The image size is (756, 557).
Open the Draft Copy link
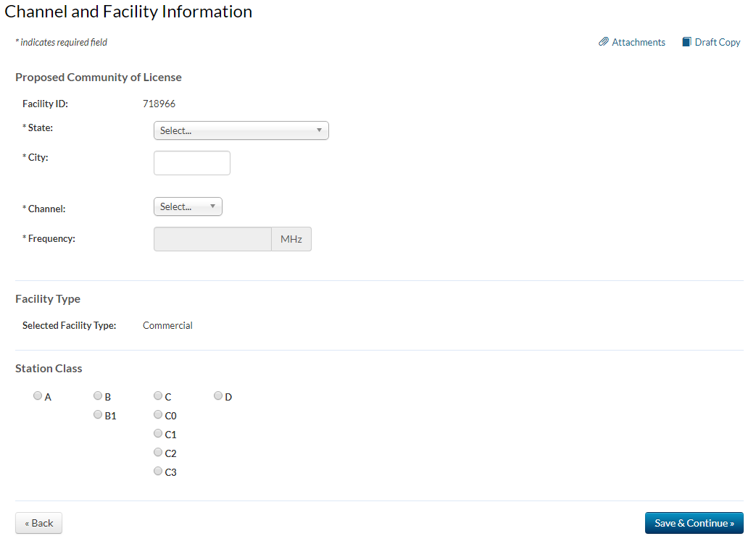[718, 42]
